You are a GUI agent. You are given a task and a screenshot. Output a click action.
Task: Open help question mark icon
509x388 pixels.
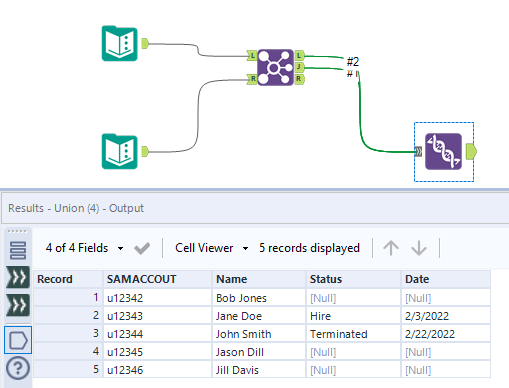coord(18,368)
